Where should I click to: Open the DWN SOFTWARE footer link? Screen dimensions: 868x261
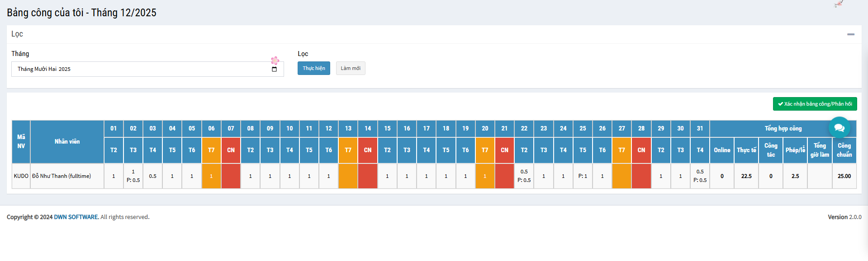point(76,217)
